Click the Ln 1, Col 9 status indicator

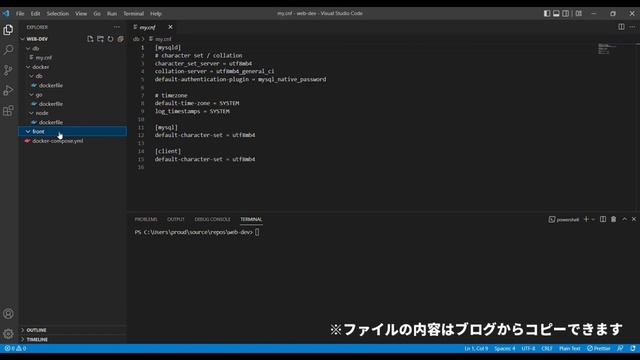coord(476,348)
